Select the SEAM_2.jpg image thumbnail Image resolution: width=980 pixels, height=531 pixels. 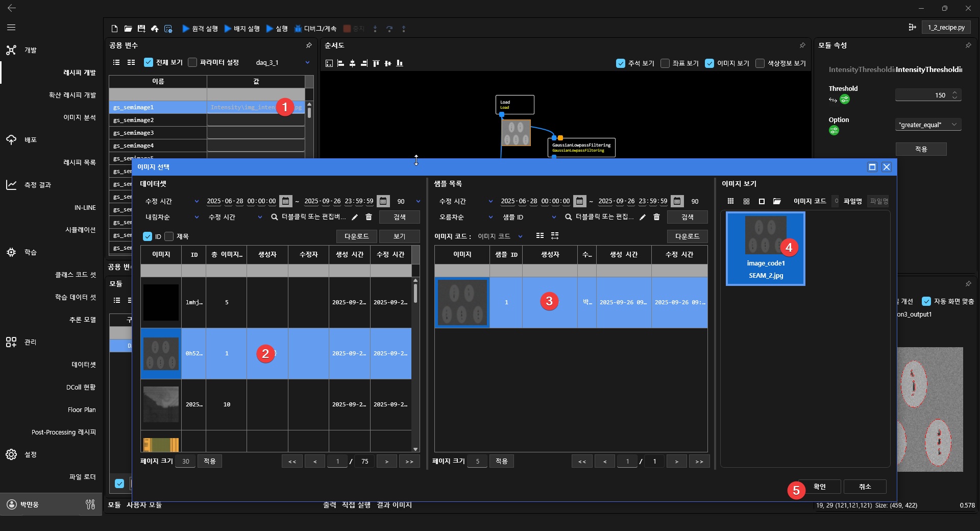pos(765,249)
